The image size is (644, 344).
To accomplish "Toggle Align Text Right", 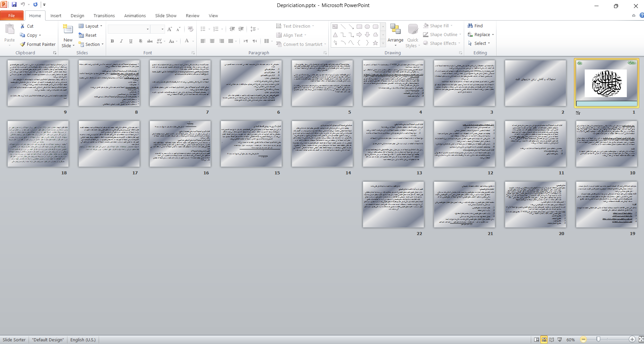I will [x=221, y=41].
